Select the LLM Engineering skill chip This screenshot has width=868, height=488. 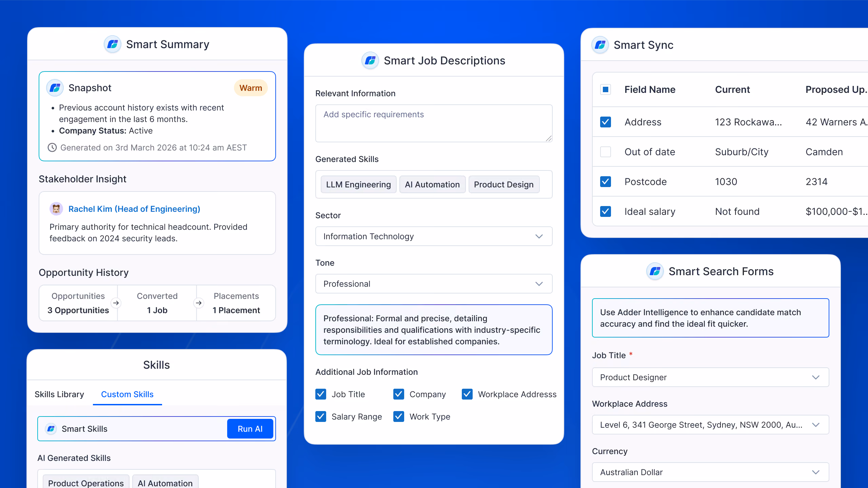tap(359, 185)
